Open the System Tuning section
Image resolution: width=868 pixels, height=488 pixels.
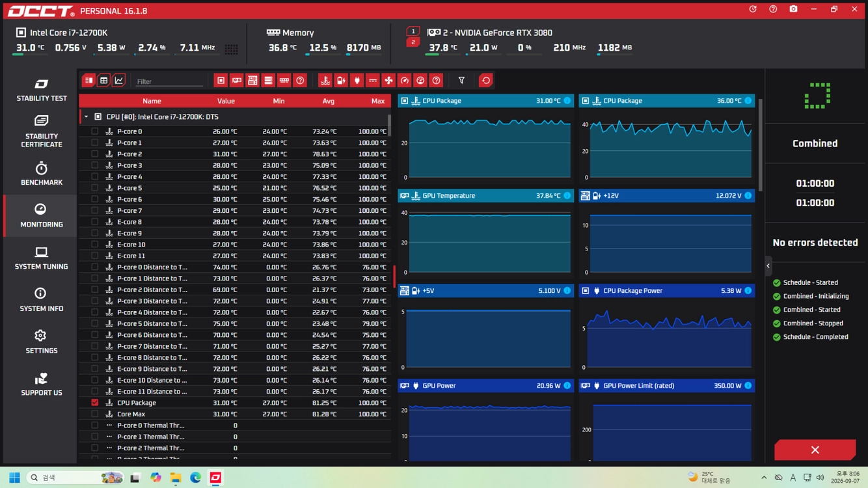pos(42,258)
